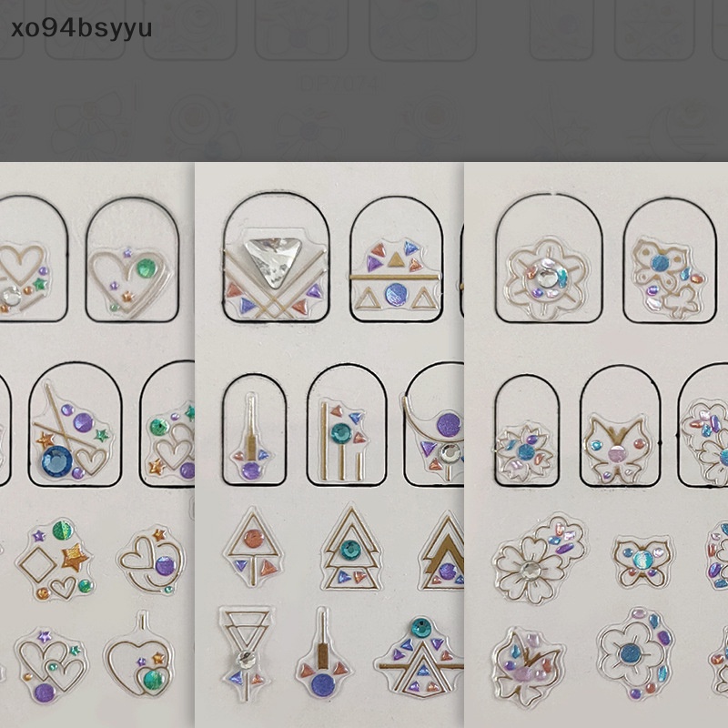728x728 pixels.
Task: Click the large orange star sticker
Action: tap(76, 557)
